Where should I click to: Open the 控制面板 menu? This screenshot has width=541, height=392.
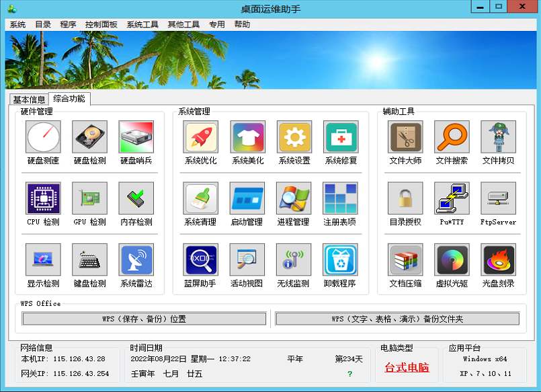(x=101, y=24)
